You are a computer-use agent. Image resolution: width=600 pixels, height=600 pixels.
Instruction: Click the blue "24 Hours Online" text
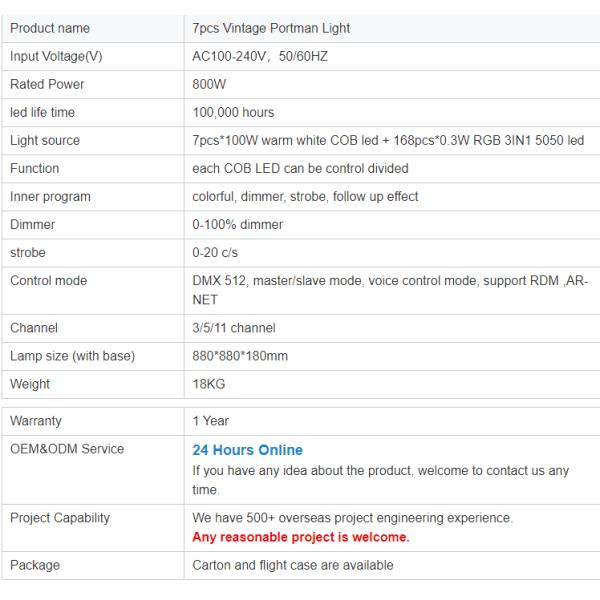click(247, 450)
